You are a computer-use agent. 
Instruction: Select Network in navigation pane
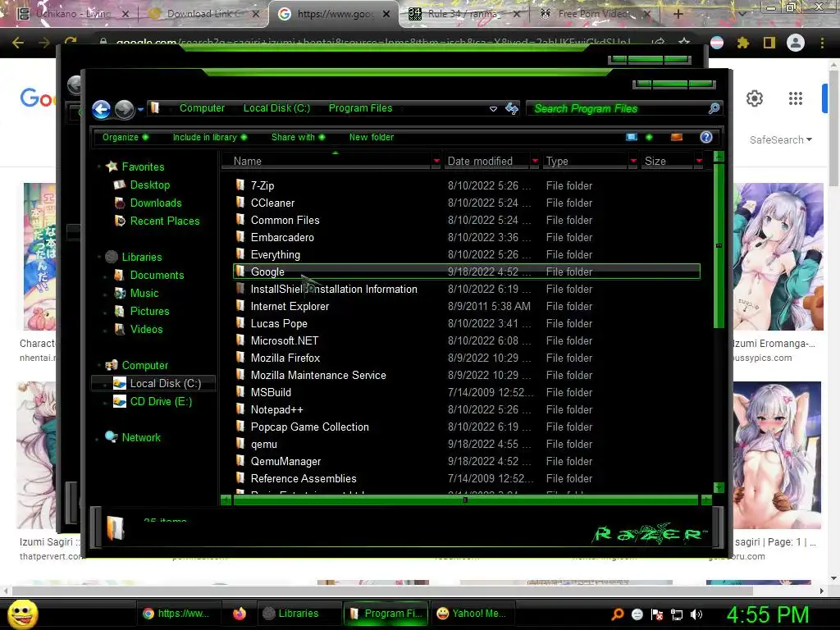click(141, 438)
